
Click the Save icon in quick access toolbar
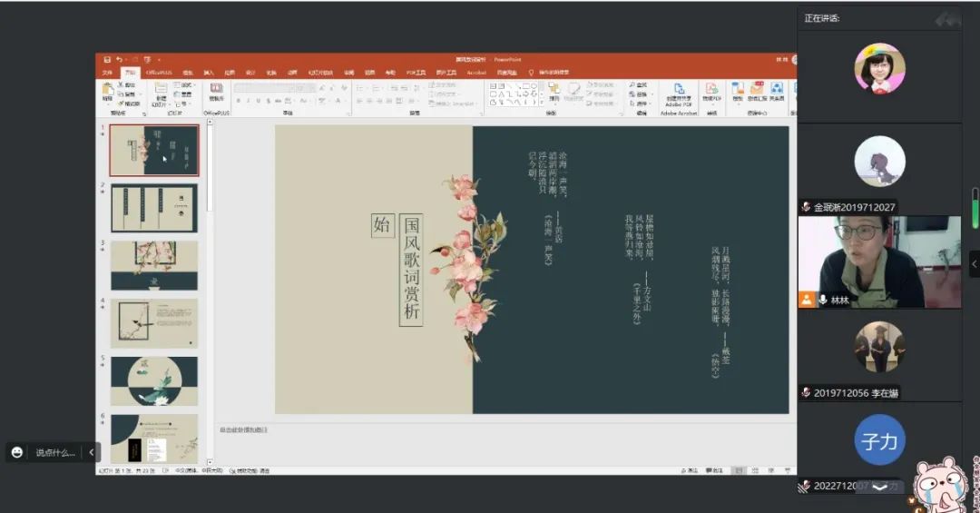(107, 60)
